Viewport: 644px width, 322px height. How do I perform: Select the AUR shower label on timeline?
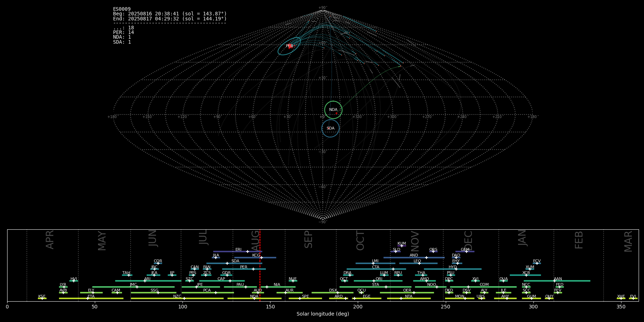coord(289,291)
